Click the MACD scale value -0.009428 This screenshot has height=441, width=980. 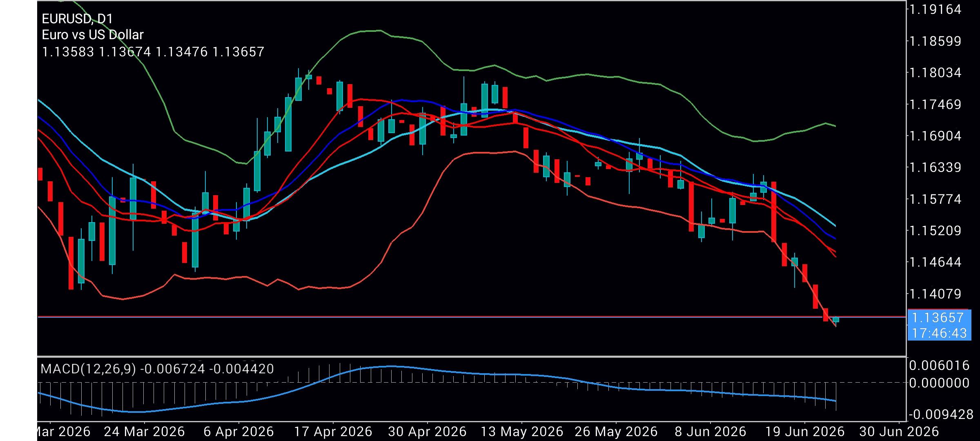coord(941,414)
